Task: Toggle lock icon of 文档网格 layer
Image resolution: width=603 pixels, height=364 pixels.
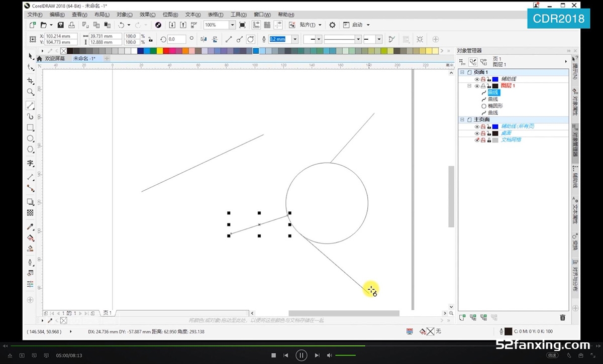Action: tap(488, 140)
